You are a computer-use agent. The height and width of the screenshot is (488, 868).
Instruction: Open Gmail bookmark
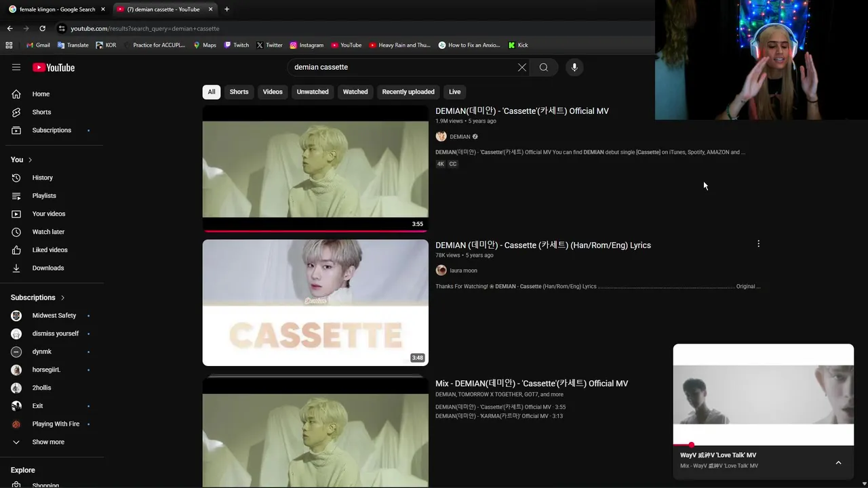pos(38,45)
